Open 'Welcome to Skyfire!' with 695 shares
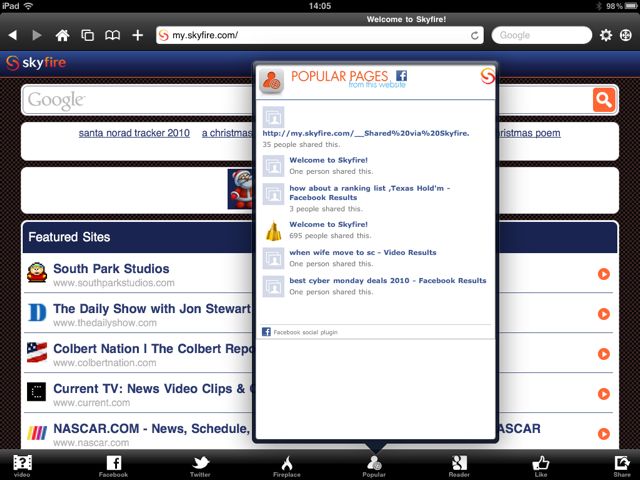The image size is (640, 480). click(x=329, y=224)
